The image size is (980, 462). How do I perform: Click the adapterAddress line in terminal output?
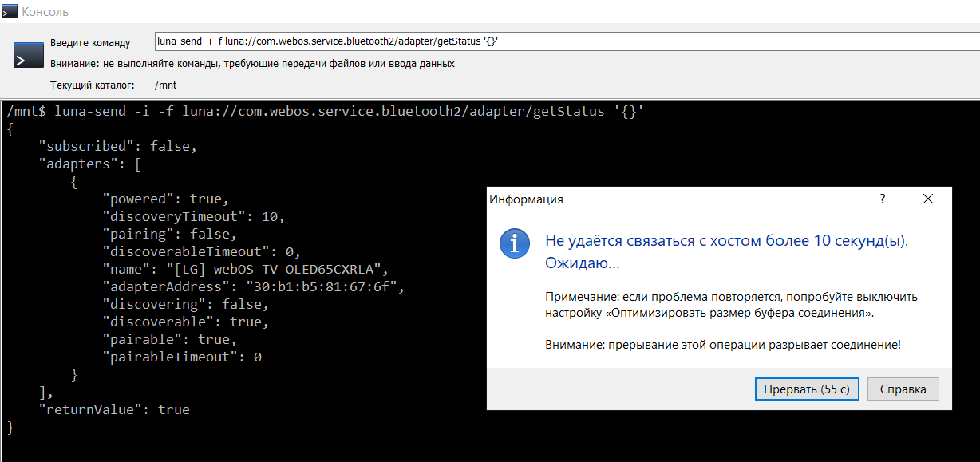(x=254, y=286)
